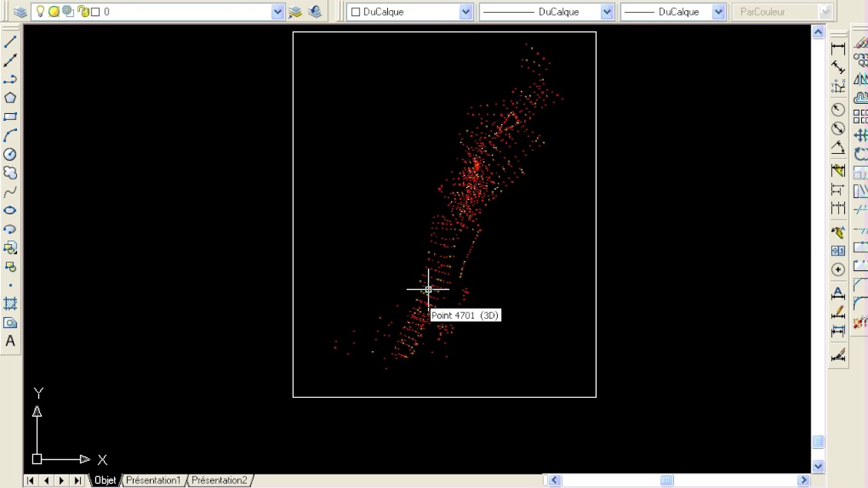Viewport: 868px width, 488px height.
Task: Select the Insert Block tool
Action: click(10, 248)
